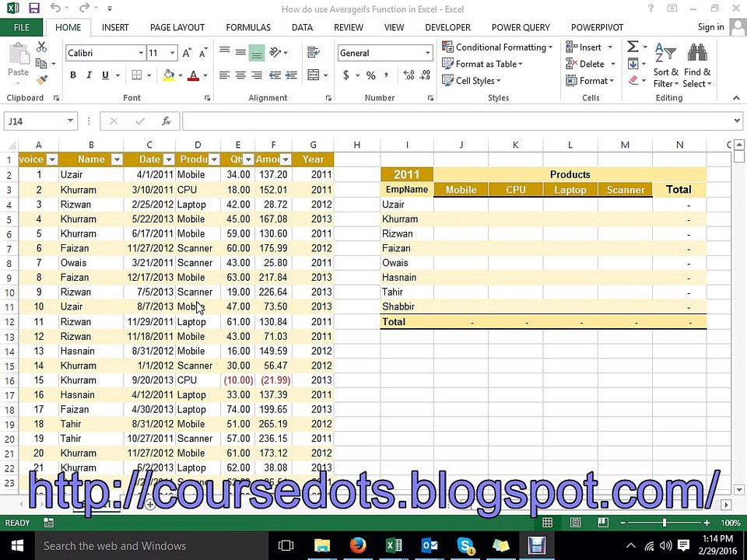Click the Insert Function fx icon

tap(167, 121)
